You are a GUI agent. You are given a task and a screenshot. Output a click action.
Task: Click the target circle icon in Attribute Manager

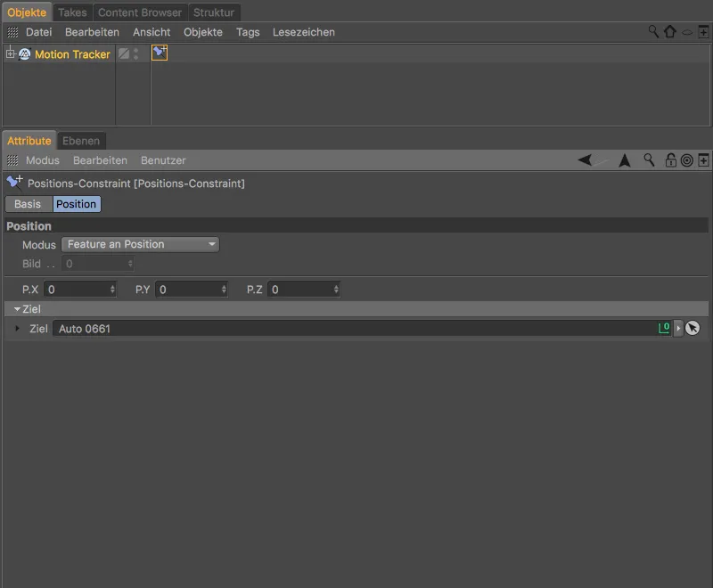pos(687,160)
